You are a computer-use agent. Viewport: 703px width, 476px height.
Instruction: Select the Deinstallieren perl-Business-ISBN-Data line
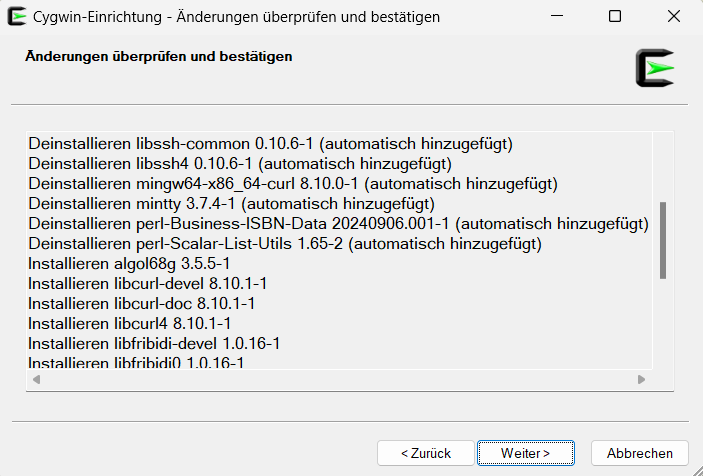tap(338, 224)
